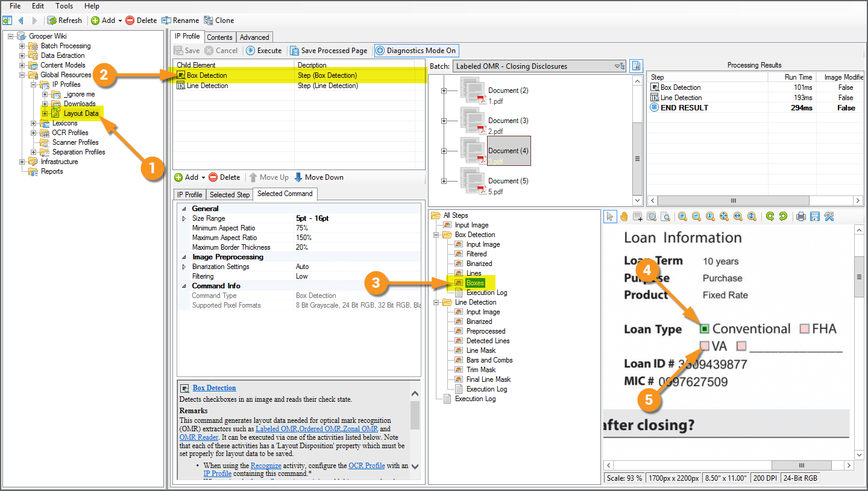Screen dimensions: 868x491
Task: Click the Conventional green checkbox in document
Action: pyautogui.click(x=704, y=329)
